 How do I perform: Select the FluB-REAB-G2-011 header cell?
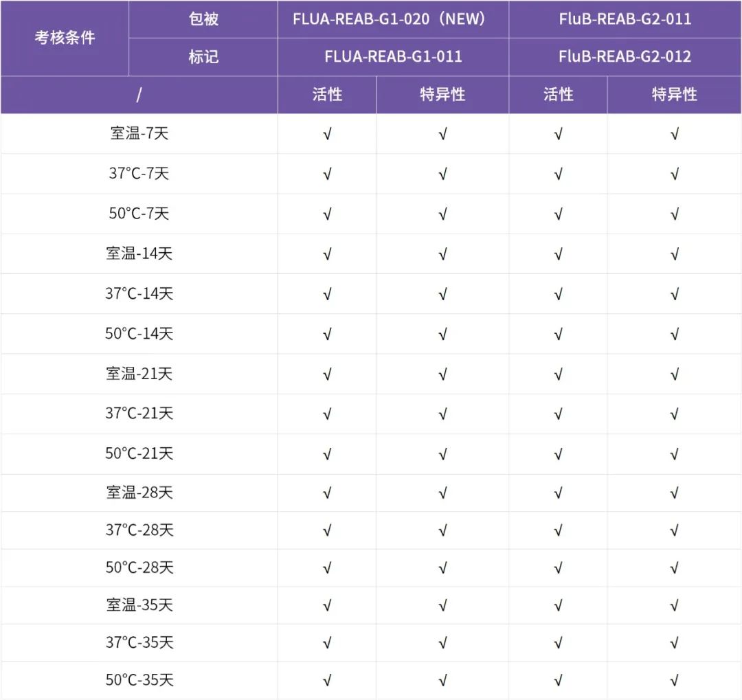point(625,19)
